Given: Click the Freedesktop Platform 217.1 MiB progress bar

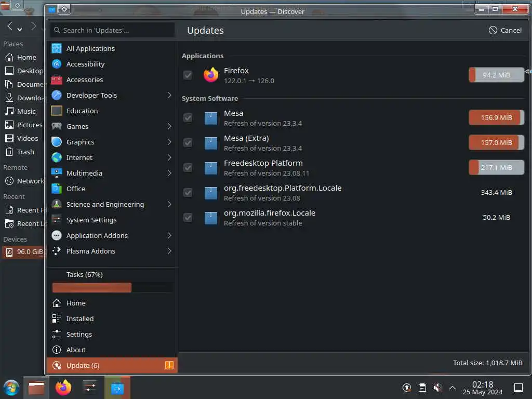Looking at the screenshot, I should tap(496, 168).
